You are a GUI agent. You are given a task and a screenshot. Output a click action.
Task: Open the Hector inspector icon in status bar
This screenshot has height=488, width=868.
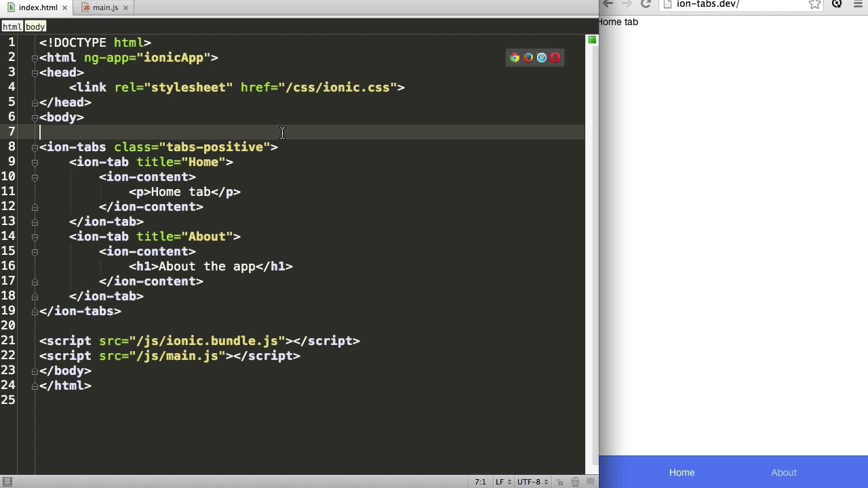pos(575,482)
